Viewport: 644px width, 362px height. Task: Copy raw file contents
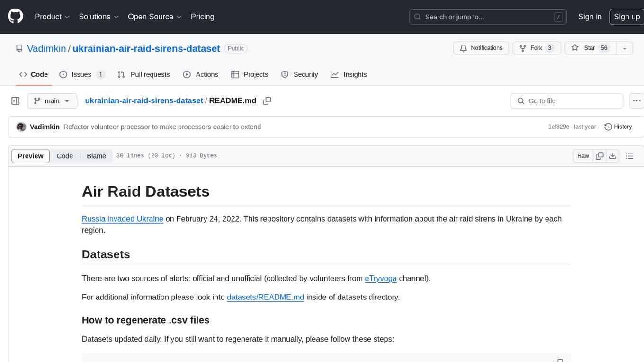[x=600, y=156]
